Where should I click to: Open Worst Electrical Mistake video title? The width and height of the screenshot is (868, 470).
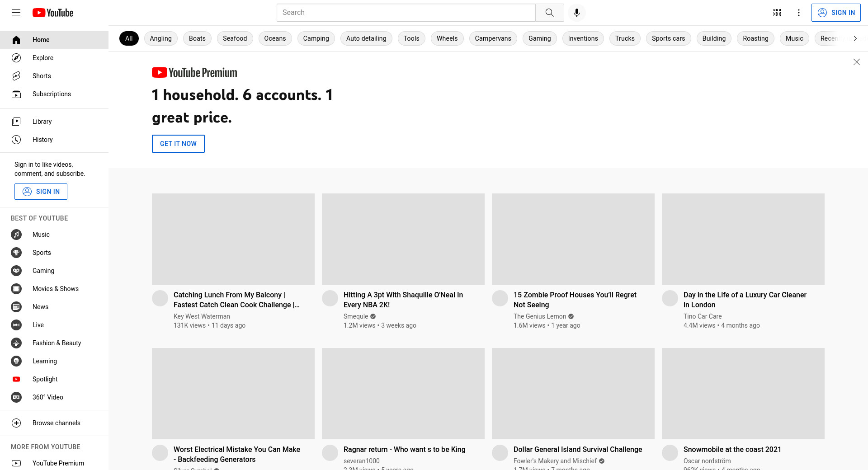[237, 454]
